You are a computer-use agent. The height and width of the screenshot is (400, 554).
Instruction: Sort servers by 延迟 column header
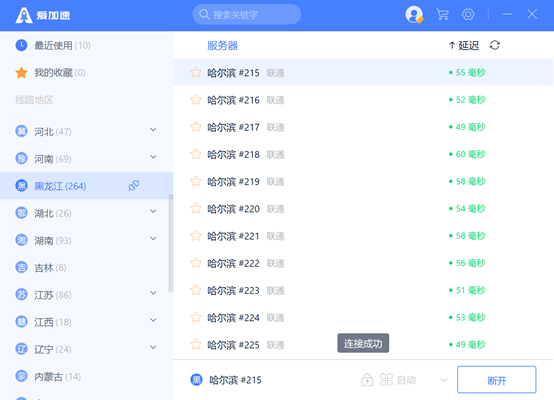[x=464, y=46]
